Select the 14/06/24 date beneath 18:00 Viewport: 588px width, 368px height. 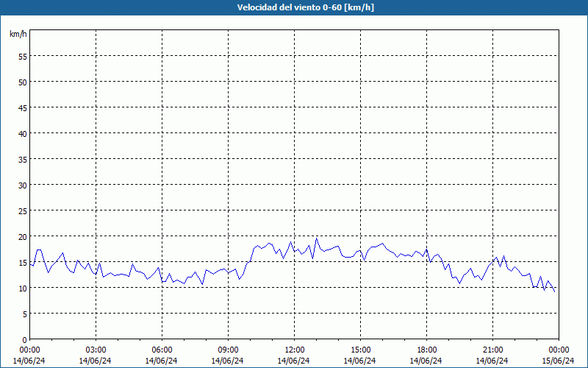[426, 361]
